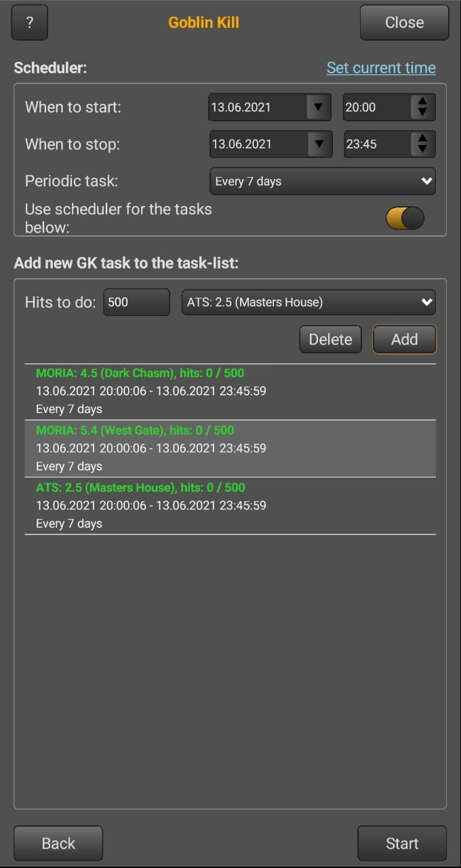The image size is (461, 868).
Task: Add task to the task-list
Action: coord(404,339)
